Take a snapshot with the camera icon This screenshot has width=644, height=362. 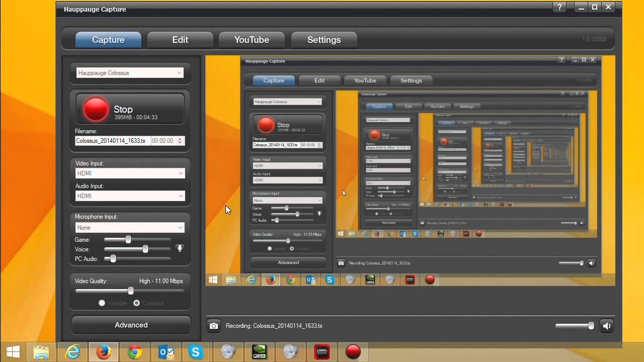point(214,326)
